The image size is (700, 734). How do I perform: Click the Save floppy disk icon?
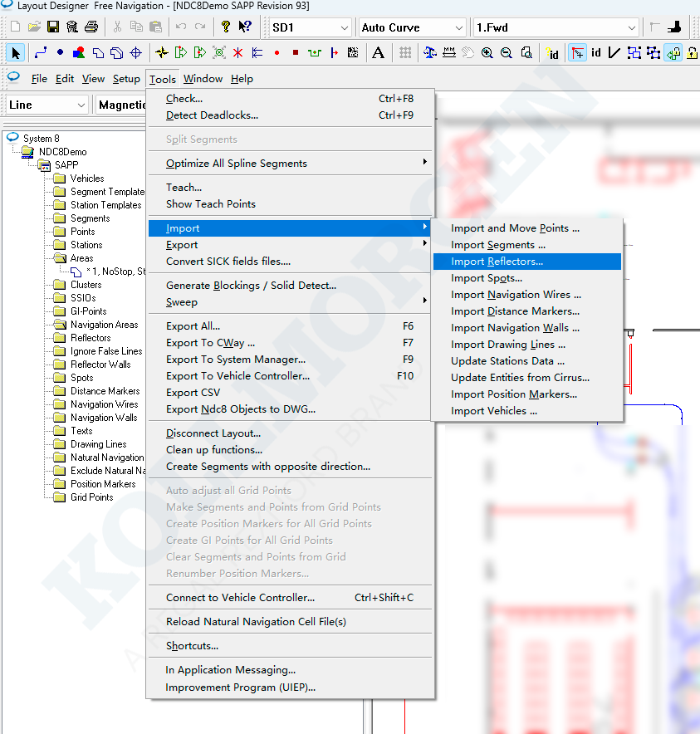pyautogui.click(x=52, y=27)
